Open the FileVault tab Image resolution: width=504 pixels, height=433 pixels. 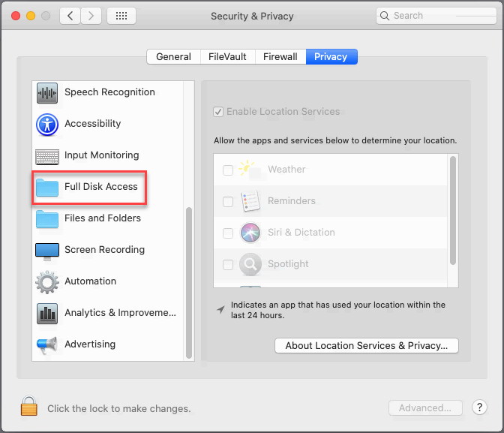(x=226, y=56)
